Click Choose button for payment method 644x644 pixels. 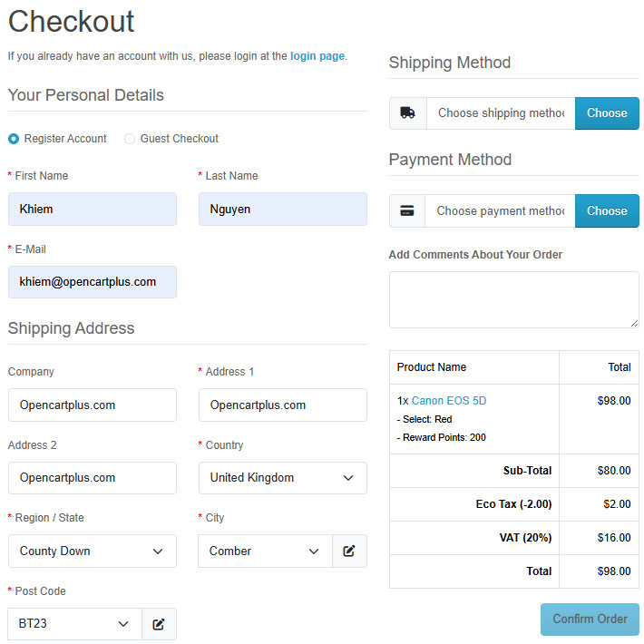click(x=607, y=210)
